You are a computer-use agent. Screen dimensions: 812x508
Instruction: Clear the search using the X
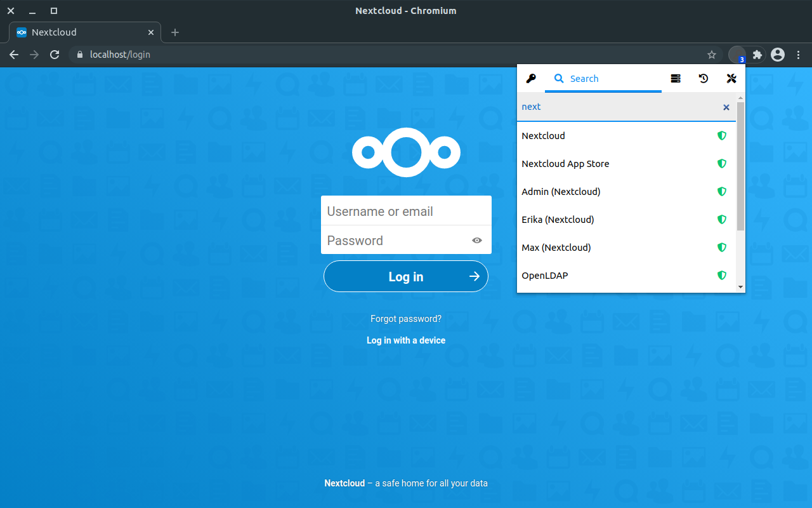point(726,107)
